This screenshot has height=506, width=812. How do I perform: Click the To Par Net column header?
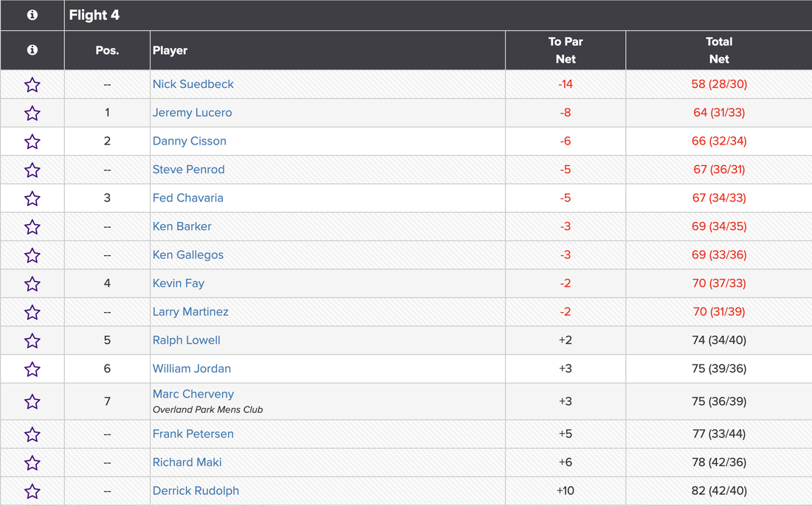pyautogui.click(x=565, y=50)
